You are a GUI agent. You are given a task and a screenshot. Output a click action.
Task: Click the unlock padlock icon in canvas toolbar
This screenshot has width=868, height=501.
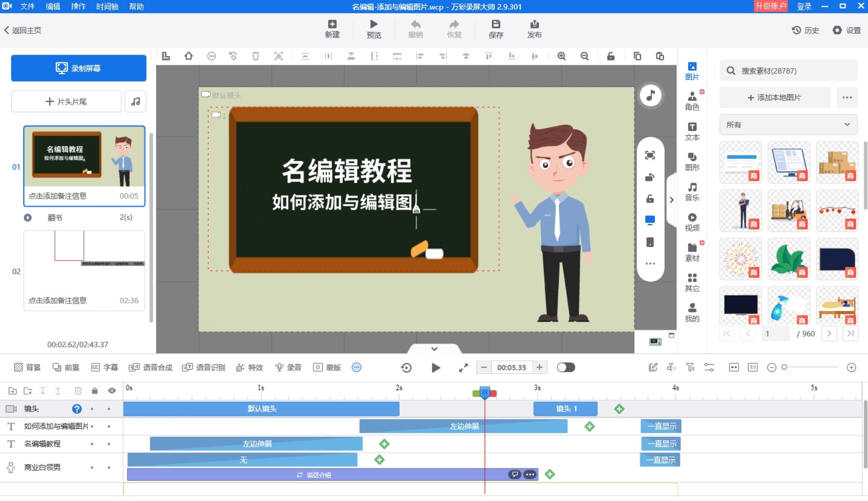pos(611,56)
